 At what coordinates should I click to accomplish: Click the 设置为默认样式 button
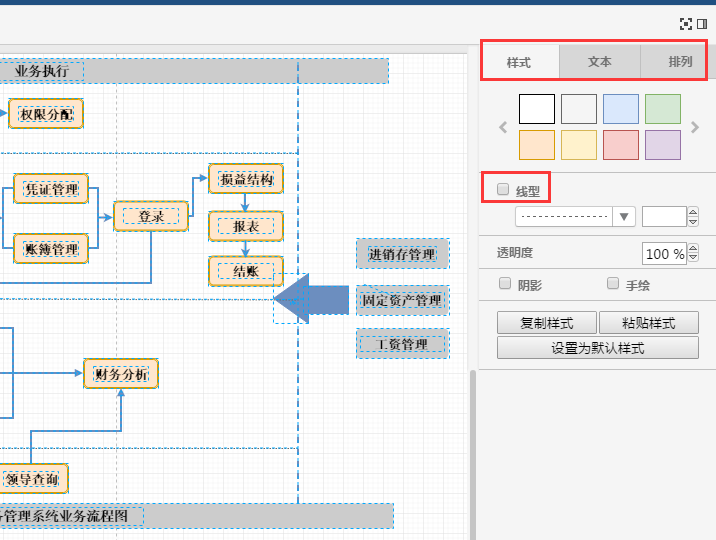pos(598,348)
